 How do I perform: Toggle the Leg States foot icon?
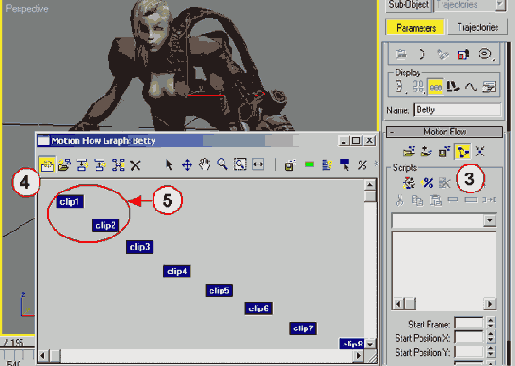pos(453,87)
